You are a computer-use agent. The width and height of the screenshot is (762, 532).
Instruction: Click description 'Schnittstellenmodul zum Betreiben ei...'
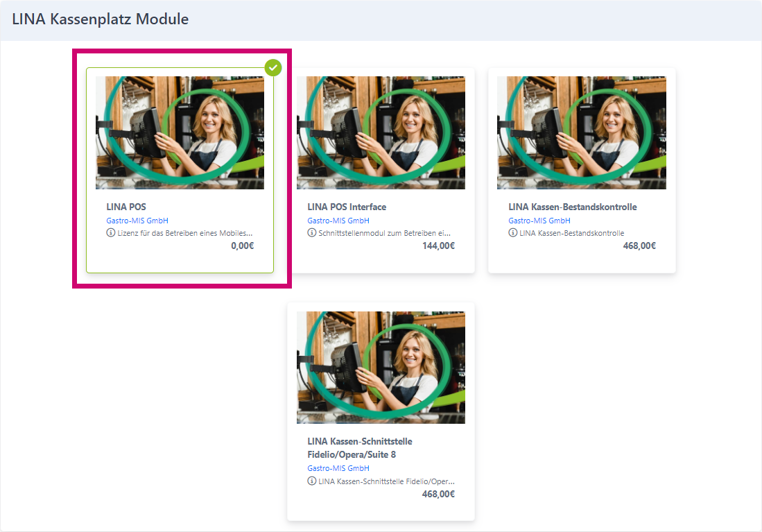pyautogui.click(x=384, y=233)
